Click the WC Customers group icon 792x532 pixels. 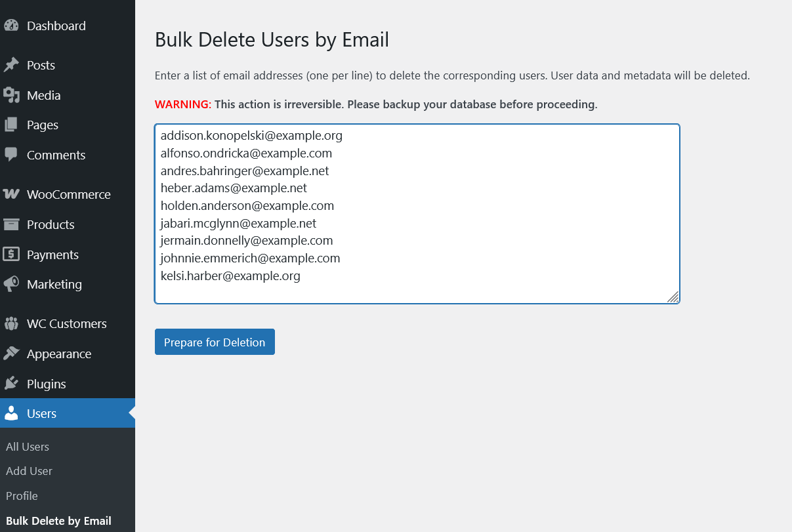click(x=11, y=324)
